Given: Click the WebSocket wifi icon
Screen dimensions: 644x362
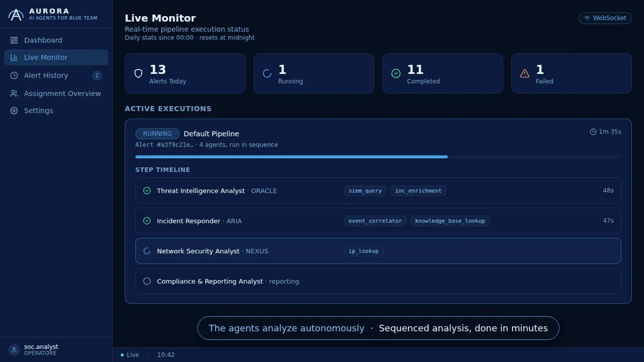Looking at the screenshot, I should [x=587, y=18].
